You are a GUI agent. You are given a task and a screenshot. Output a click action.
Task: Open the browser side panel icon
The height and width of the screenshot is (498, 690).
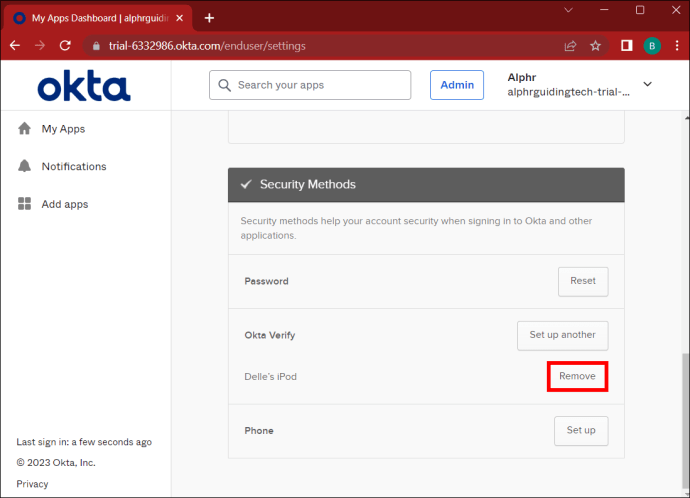[x=626, y=45]
